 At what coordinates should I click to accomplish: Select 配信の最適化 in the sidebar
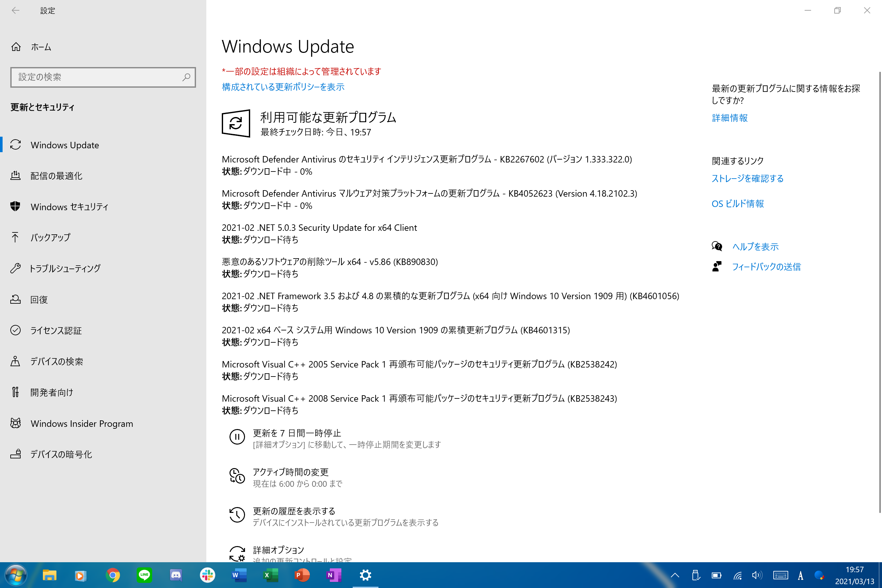tap(56, 176)
